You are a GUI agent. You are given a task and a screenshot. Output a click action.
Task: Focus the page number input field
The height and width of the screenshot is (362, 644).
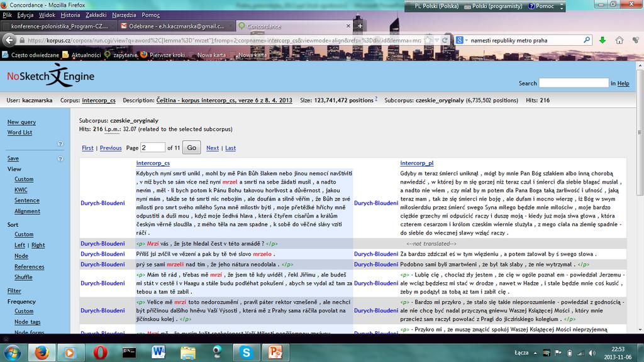pyautogui.click(x=153, y=147)
